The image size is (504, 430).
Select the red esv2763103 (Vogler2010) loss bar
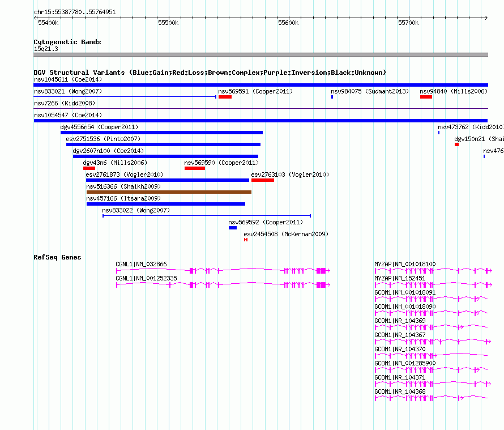(x=263, y=180)
